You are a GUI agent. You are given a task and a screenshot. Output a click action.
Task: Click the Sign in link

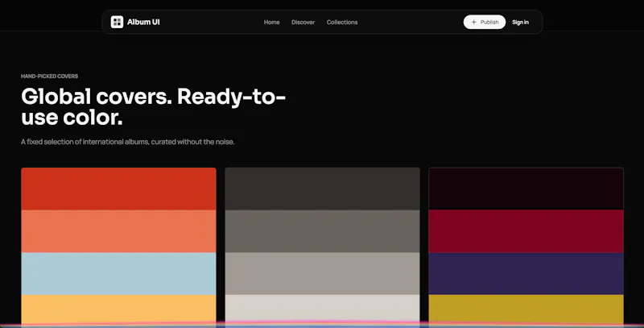(520, 23)
